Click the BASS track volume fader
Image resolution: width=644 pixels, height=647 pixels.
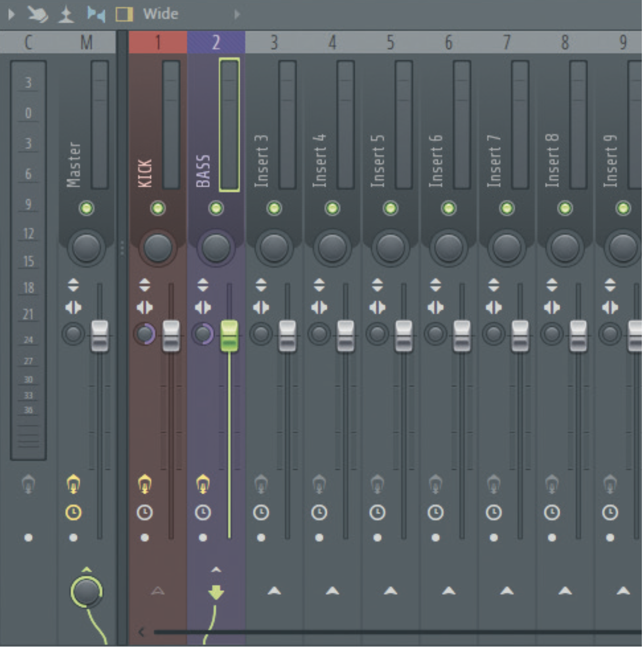[228, 335]
